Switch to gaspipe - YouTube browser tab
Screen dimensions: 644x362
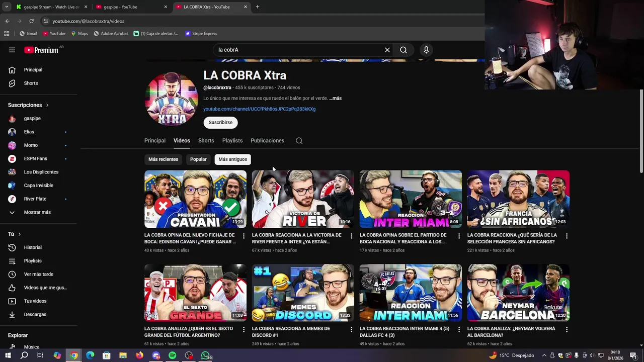click(x=131, y=7)
